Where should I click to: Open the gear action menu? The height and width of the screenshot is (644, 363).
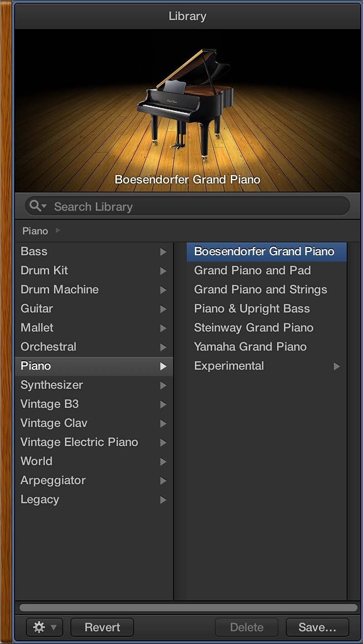coord(45,627)
